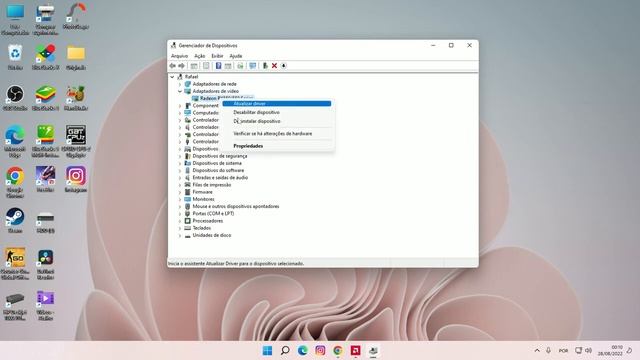The image size is (640, 360).
Task: Expand Dispositivos de sistema arrow
Action: click(x=180, y=163)
